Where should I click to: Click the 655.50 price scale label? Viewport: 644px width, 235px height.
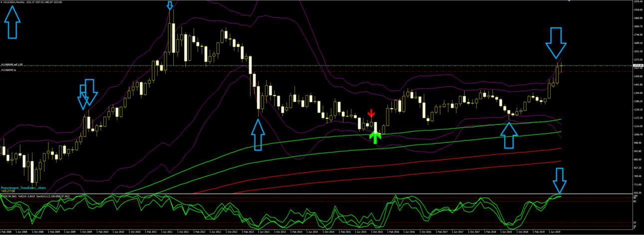tap(639, 193)
